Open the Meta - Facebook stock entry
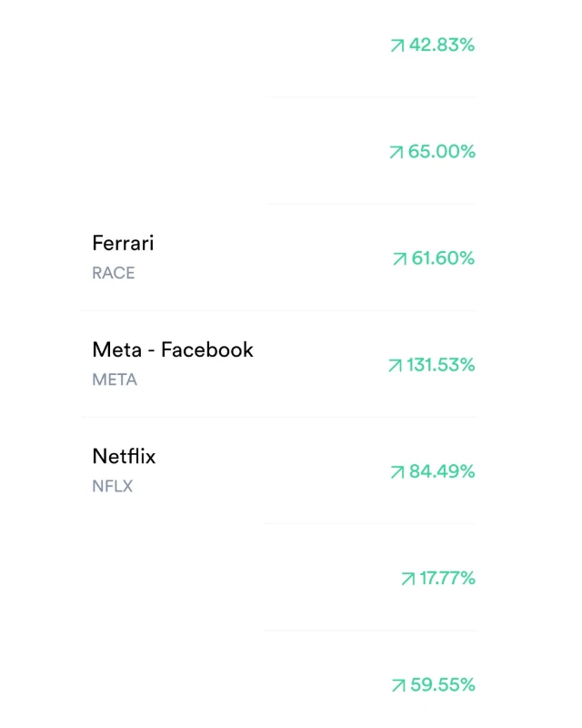The image size is (582, 728). [173, 349]
